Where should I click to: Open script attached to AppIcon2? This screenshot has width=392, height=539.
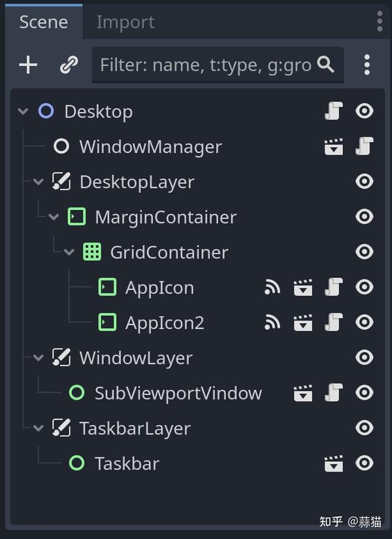334,322
